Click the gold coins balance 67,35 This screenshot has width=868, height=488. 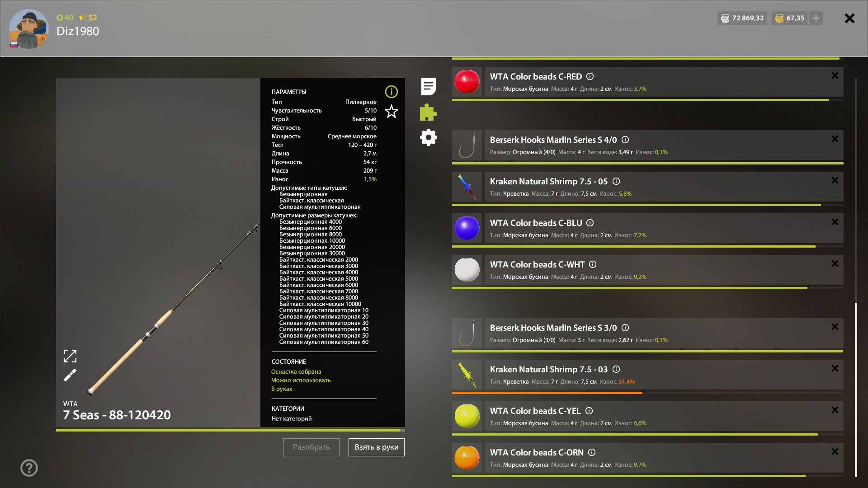[790, 18]
